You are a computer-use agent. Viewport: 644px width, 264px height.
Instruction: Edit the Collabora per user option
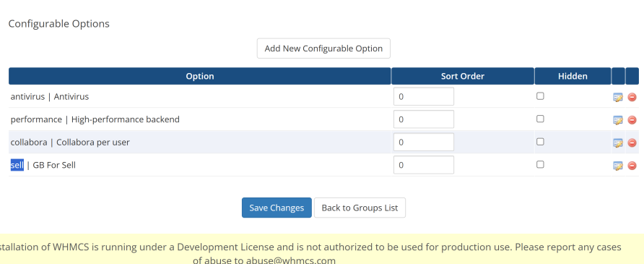(x=618, y=142)
